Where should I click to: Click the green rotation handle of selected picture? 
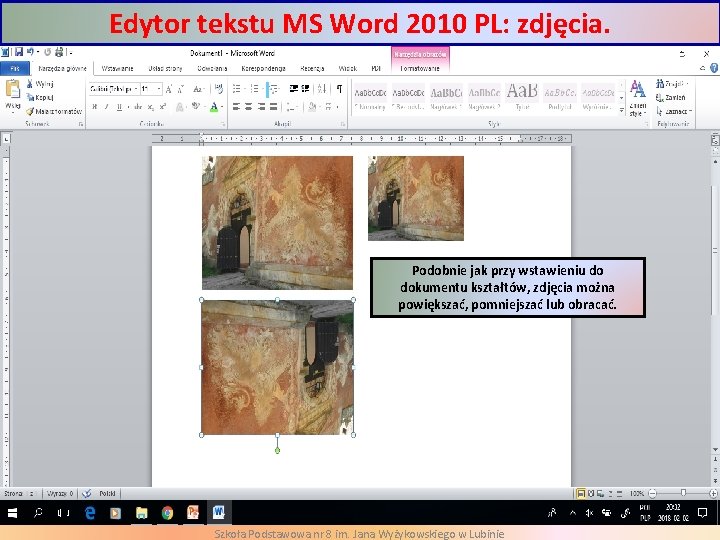coord(277,450)
